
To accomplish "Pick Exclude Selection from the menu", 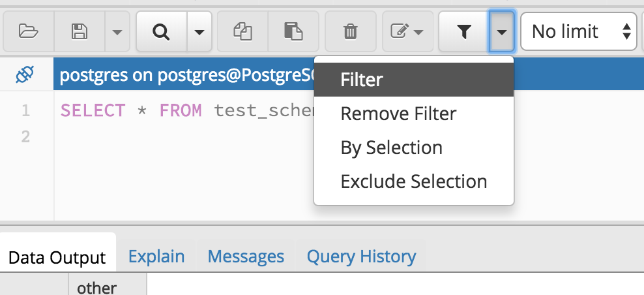I will 413,181.
